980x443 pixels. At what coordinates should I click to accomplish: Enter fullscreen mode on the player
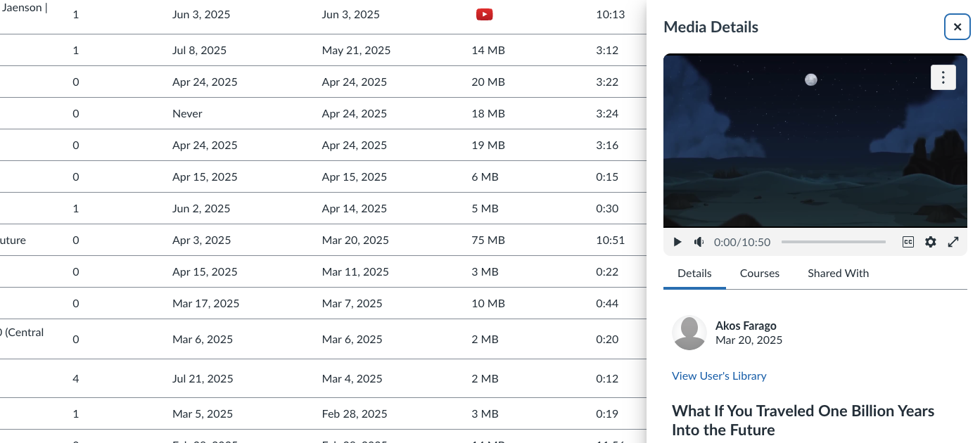[953, 242]
